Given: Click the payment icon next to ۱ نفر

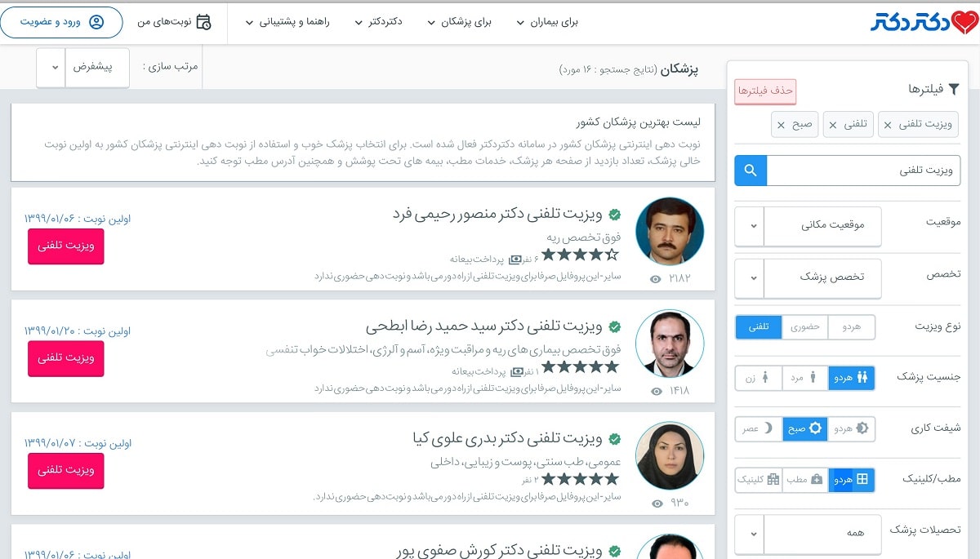Looking at the screenshot, I should coord(518,371).
